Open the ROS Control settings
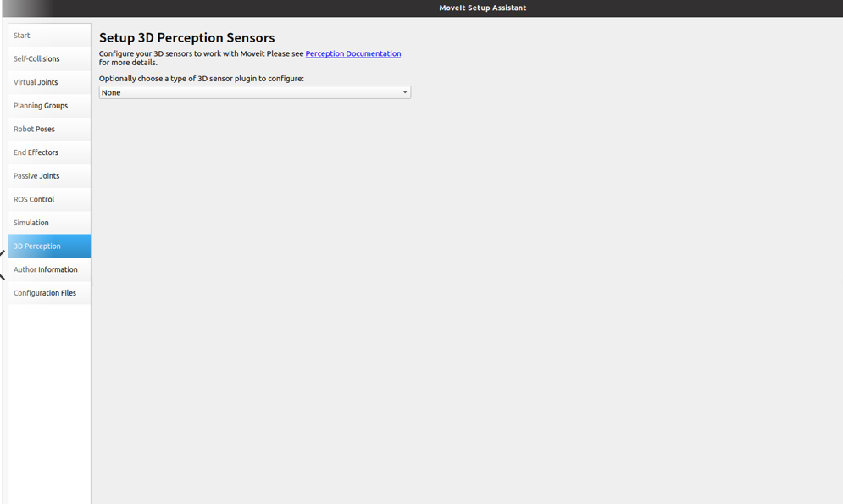This screenshot has width=843, height=504. pos(48,198)
